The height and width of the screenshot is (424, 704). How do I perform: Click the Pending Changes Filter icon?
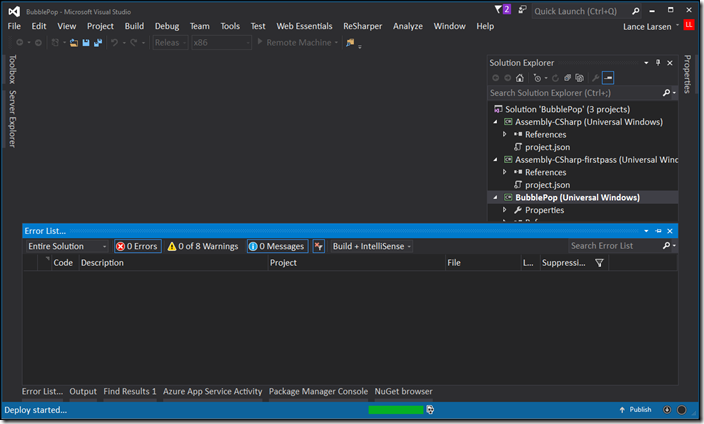pos(537,78)
